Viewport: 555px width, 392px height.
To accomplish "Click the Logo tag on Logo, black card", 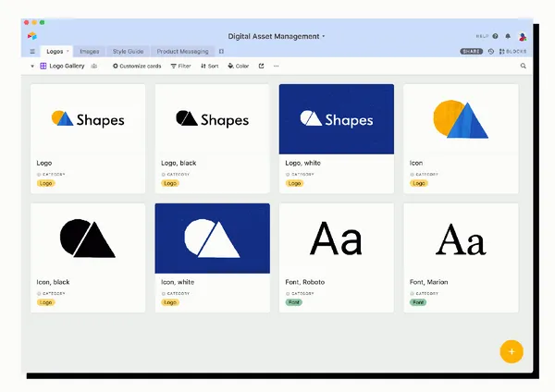I will (170, 183).
